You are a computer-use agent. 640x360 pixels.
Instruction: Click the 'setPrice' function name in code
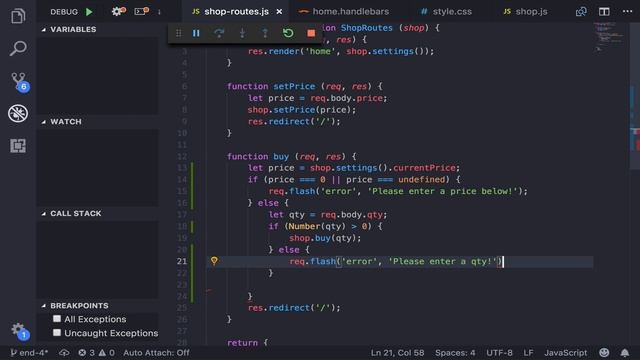coord(294,87)
